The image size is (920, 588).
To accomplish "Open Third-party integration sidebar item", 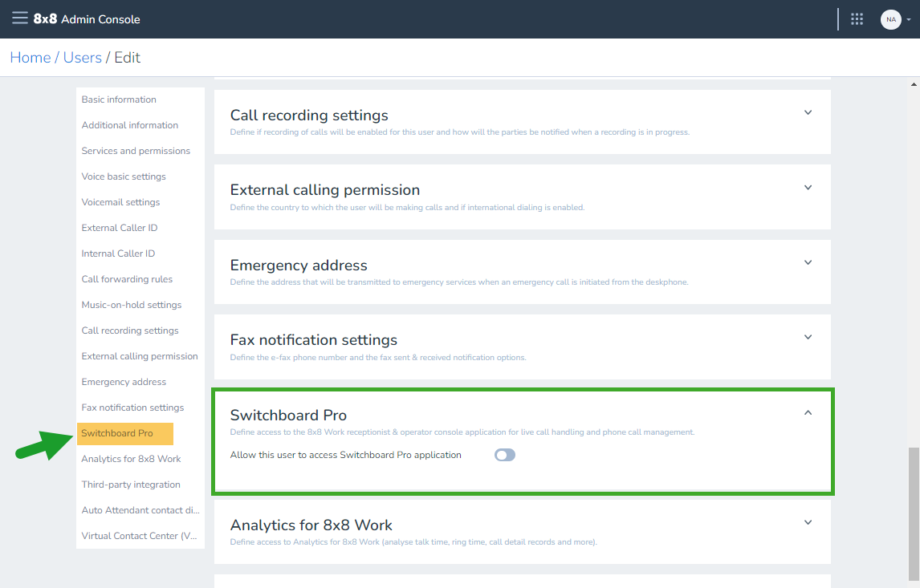I will (x=131, y=485).
